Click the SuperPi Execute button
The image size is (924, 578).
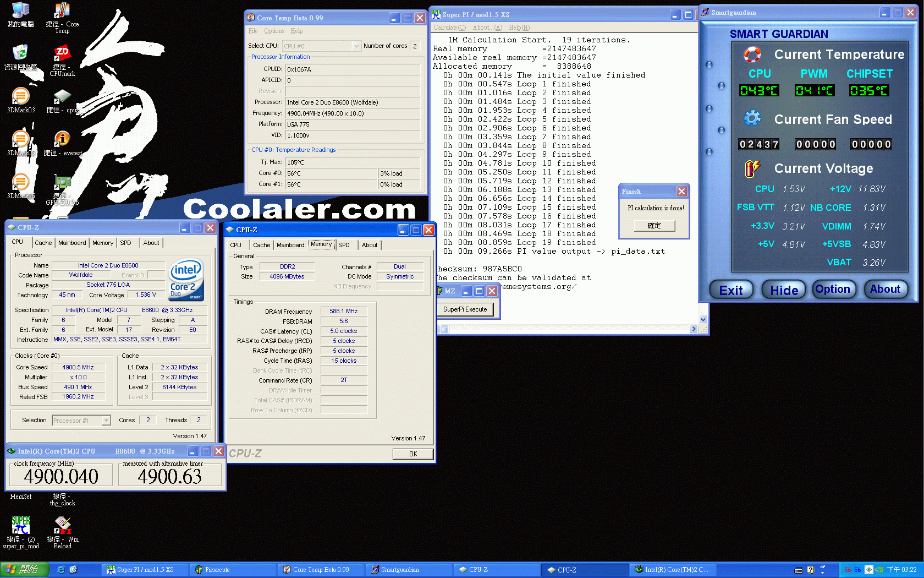465,309
